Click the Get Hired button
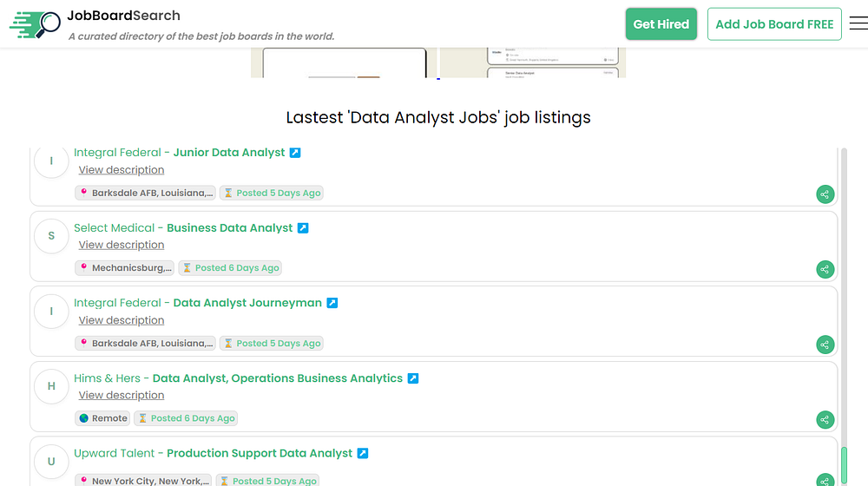 (x=661, y=24)
